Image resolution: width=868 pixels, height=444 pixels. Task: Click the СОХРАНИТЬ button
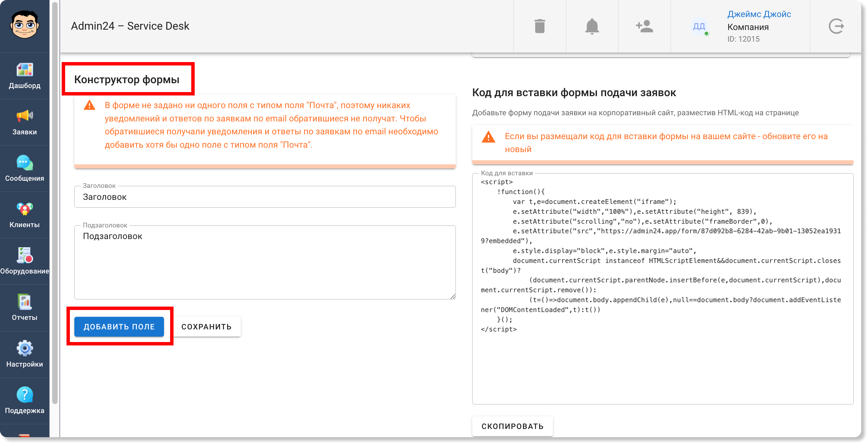[207, 327]
